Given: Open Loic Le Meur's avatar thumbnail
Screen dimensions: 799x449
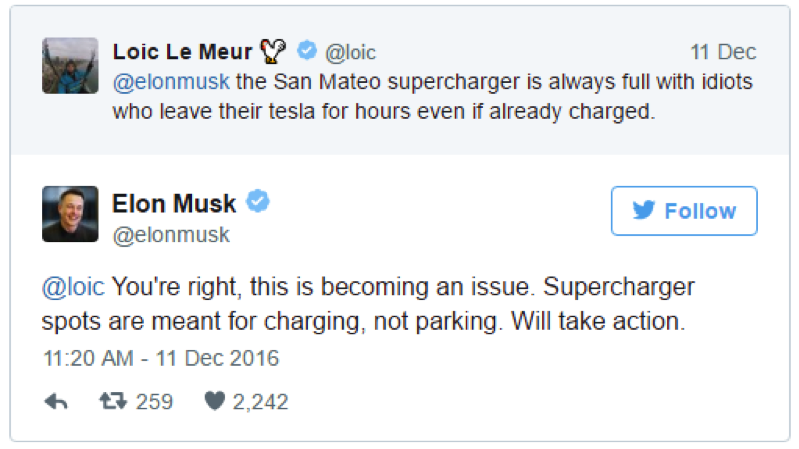Looking at the screenshot, I should [70, 66].
